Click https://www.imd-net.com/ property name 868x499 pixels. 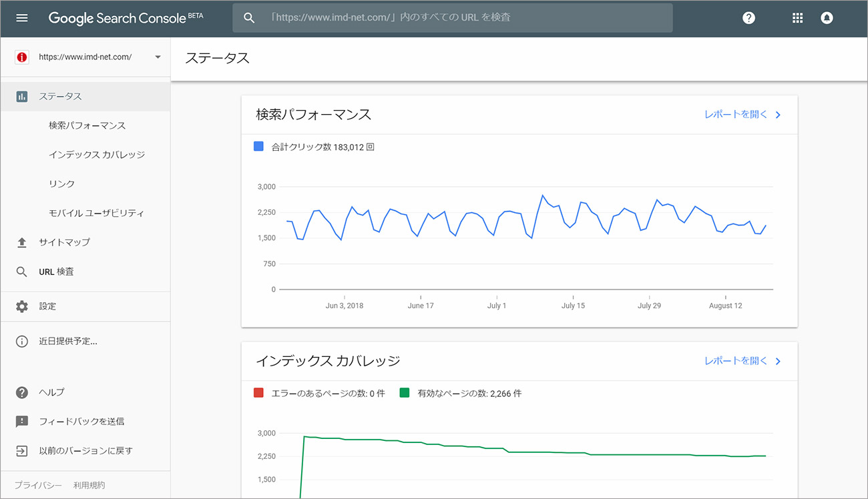pyautogui.click(x=85, y=57)
